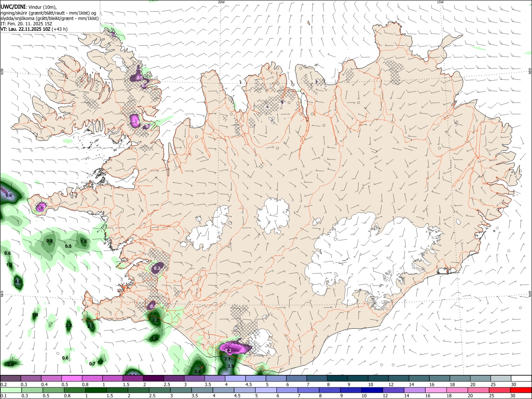Click the 3.1 precipitation value on the map
532x399 pixels.
(x=227, y=358)
